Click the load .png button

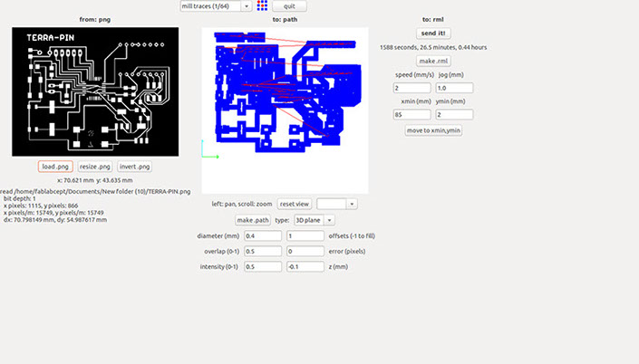click(55, 167)
